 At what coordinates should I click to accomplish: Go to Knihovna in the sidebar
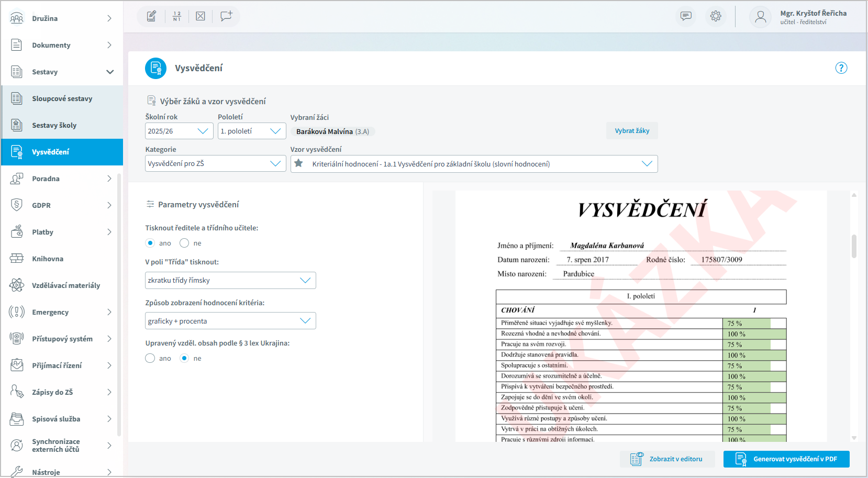tap(48, 259)
